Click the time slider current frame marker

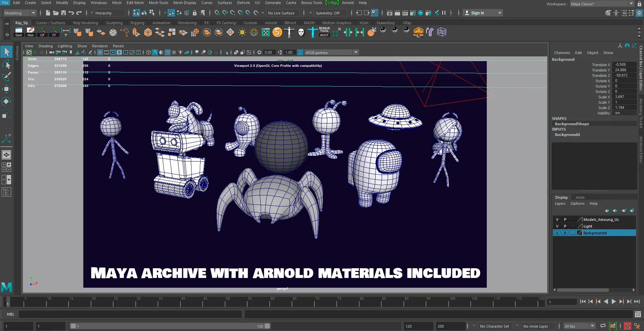point(7,302)
